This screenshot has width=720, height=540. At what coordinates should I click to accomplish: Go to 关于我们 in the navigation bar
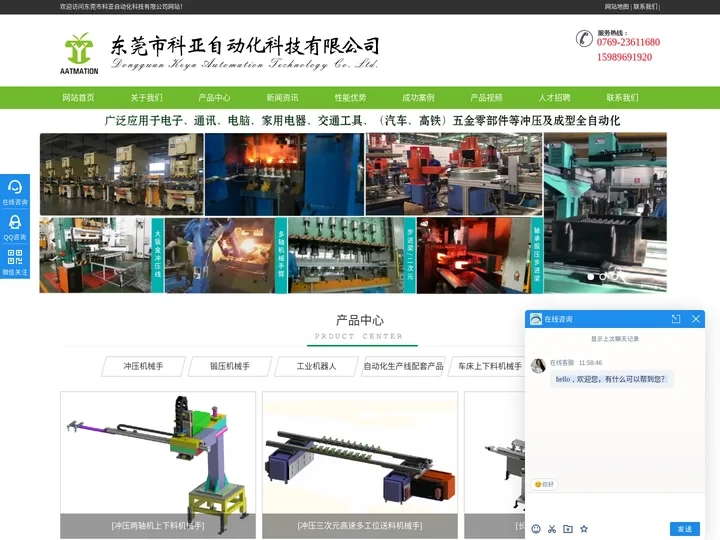point(146,98)
